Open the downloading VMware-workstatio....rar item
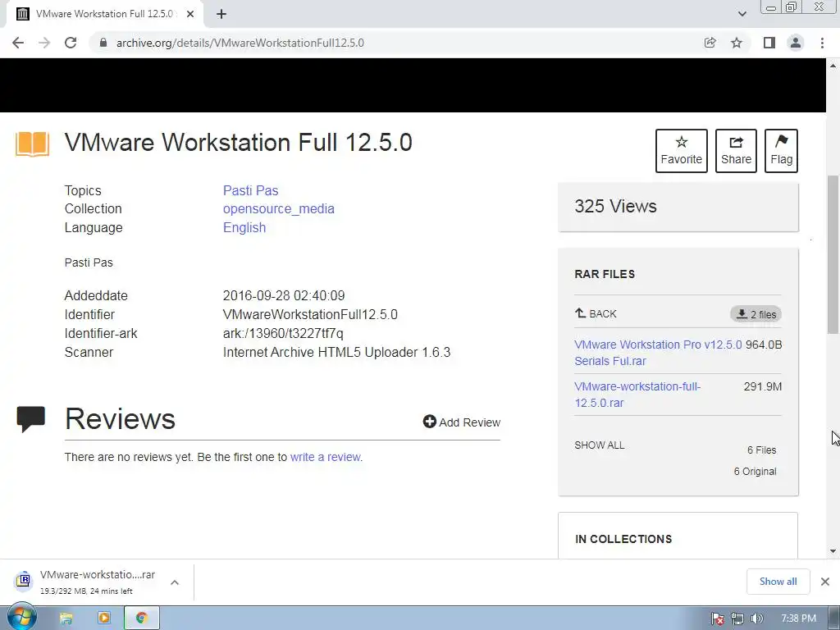 click(98, 582)
